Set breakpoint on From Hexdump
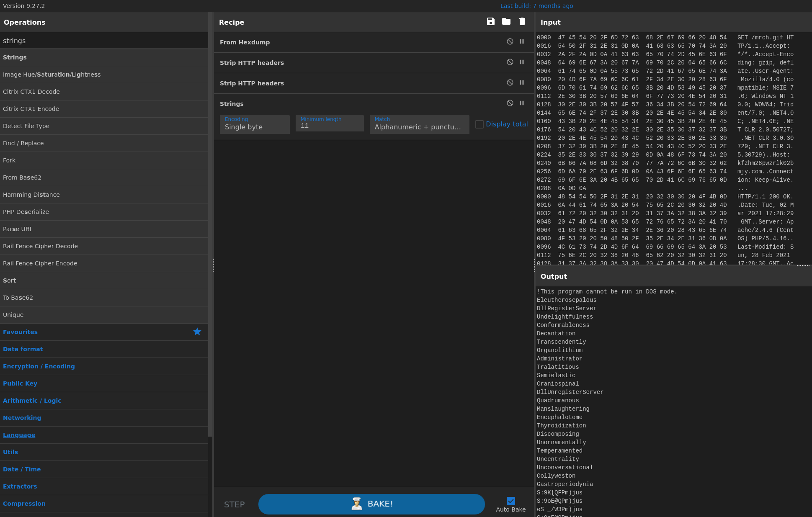Screen dimensions: 812x517 [x=522, y=41]
